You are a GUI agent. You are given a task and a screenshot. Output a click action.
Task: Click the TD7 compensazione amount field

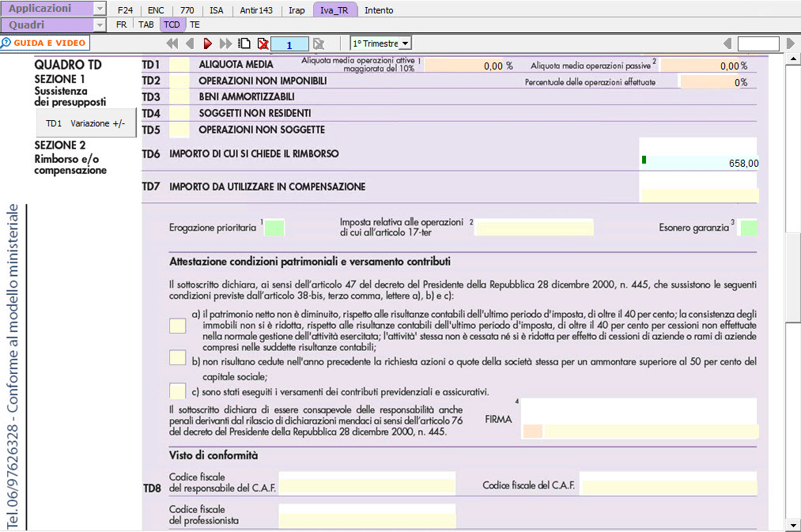coord(701,195)
